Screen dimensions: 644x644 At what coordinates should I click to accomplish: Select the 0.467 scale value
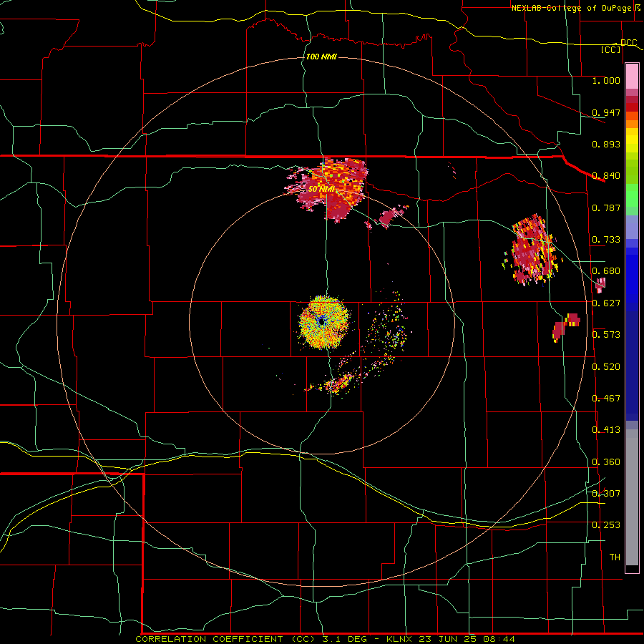(x=606, y=399)
